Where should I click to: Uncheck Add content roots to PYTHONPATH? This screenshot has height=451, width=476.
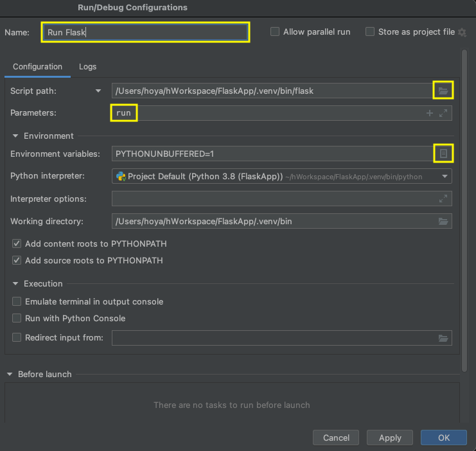(x=17, y=243)
